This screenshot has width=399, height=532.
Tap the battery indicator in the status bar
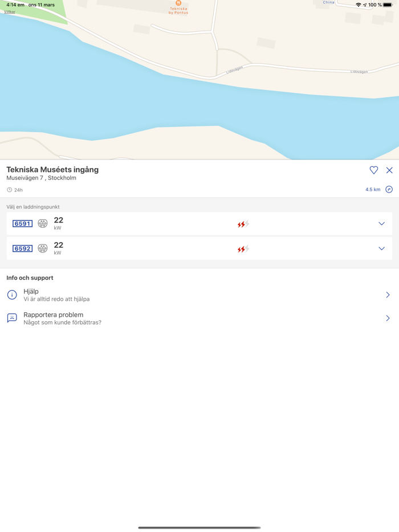click(x=388, y=5)
